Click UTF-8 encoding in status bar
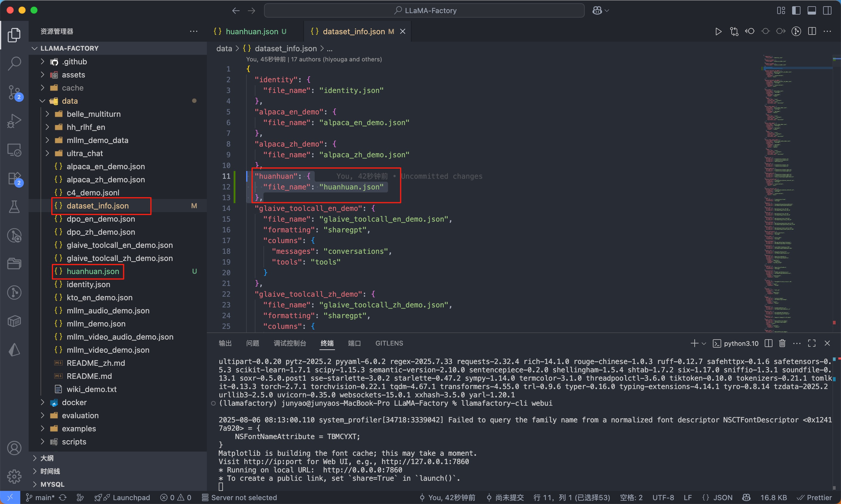 pos(663,497)
